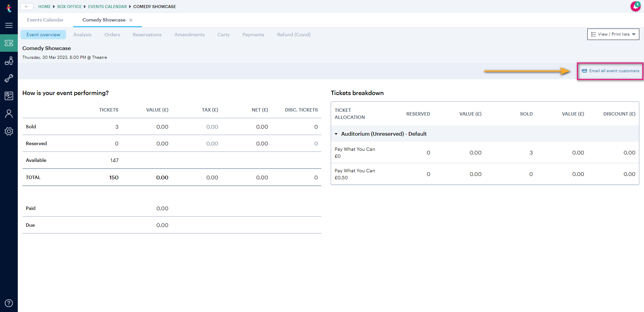The width and height of the screenshot is (644, 312).
Task: Click the 'Tickets breakdown' heading
Action: tap(357, 93)
